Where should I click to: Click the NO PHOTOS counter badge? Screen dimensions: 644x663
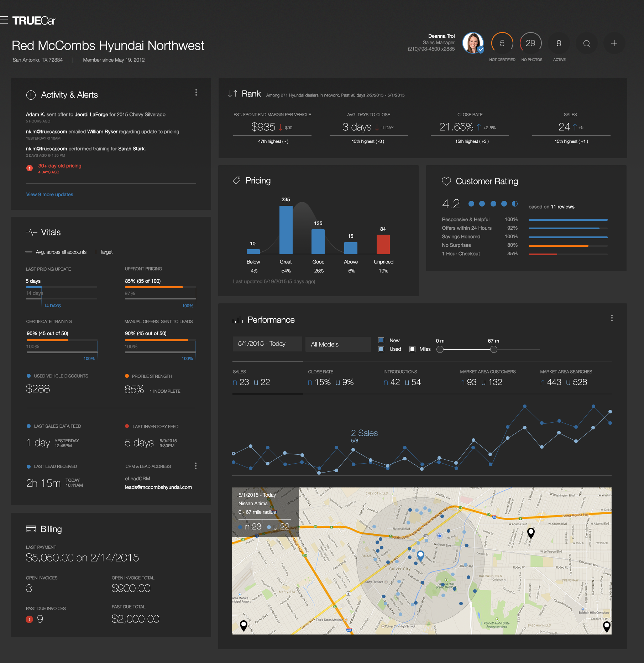click(531, 43)
